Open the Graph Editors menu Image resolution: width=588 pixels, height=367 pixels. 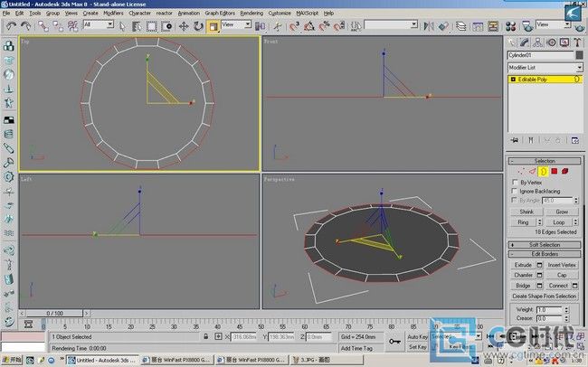point(220,14)
